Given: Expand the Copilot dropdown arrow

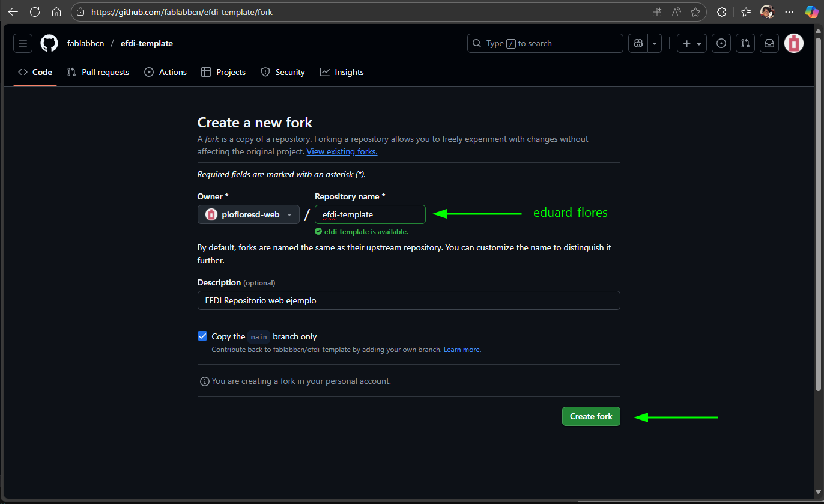Looking at the screenshot, I should pos(655,43).
